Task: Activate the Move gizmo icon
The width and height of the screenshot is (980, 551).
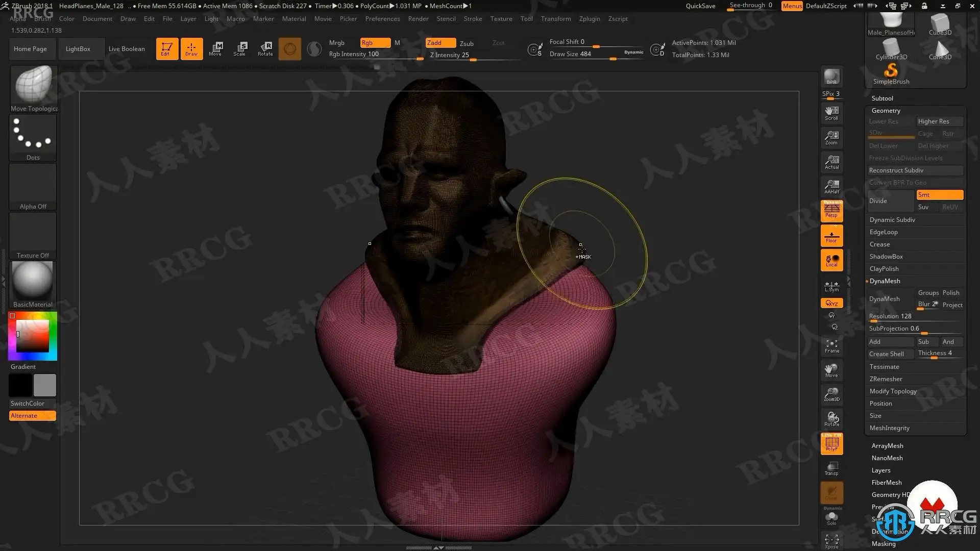Action: point(215,49)
